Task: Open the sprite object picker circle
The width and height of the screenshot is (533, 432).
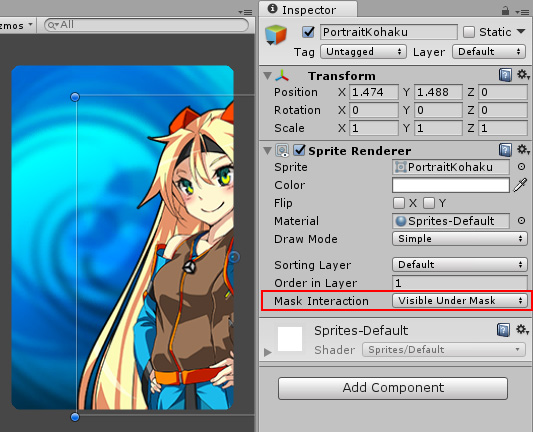Action: pyautogui.click(x=521, y=167)
